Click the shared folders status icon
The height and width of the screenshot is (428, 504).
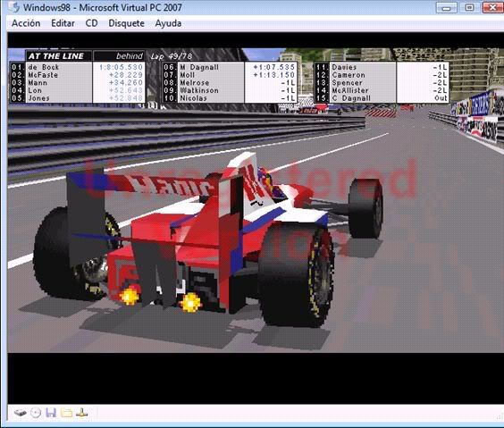(x=66, y=413)
